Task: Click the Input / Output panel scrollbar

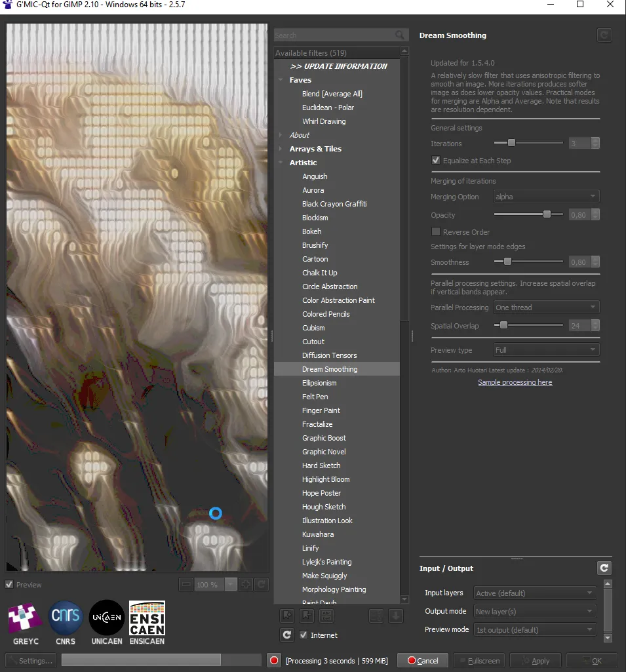Action: tap(608, 611)
